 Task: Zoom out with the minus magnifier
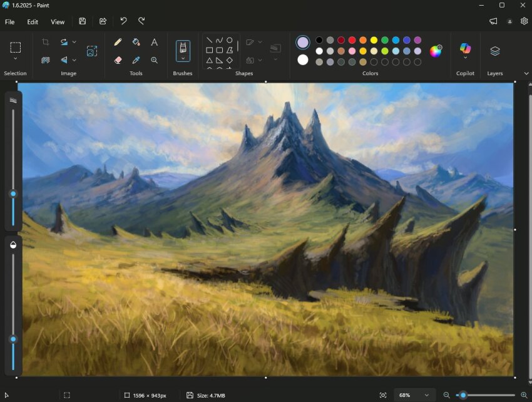pos(447,395)
